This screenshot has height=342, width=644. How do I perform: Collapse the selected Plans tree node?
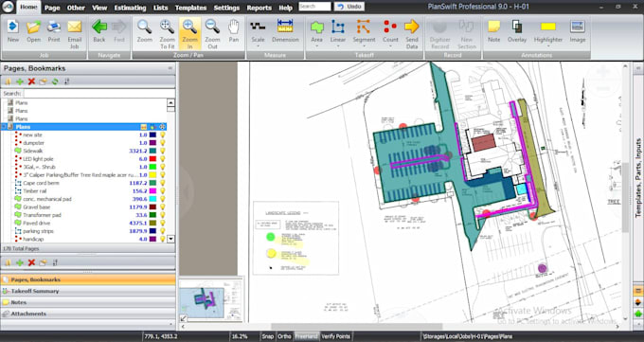[4, 127]
